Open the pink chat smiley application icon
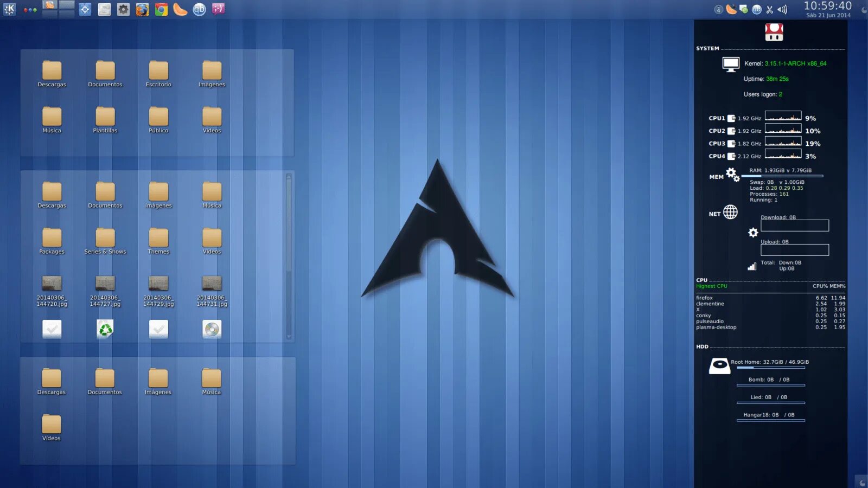The height and width of the screenshot is (488, 868). click(218, 9)
